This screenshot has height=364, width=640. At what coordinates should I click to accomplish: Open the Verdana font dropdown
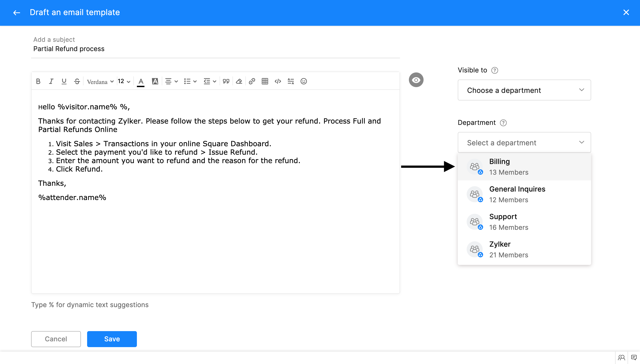click(x=100, y=82)
